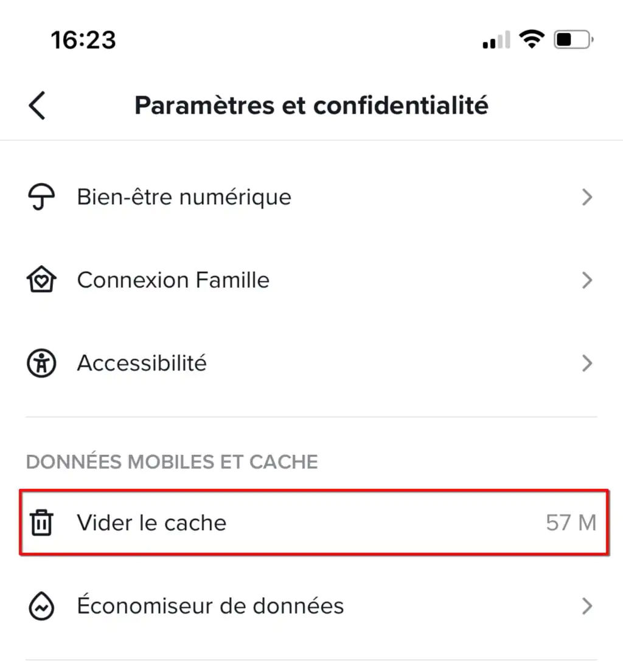Screen dimensions: 623x672
Task: Open the Bien-être numérique settings page
Action: (x=184, y=196)
